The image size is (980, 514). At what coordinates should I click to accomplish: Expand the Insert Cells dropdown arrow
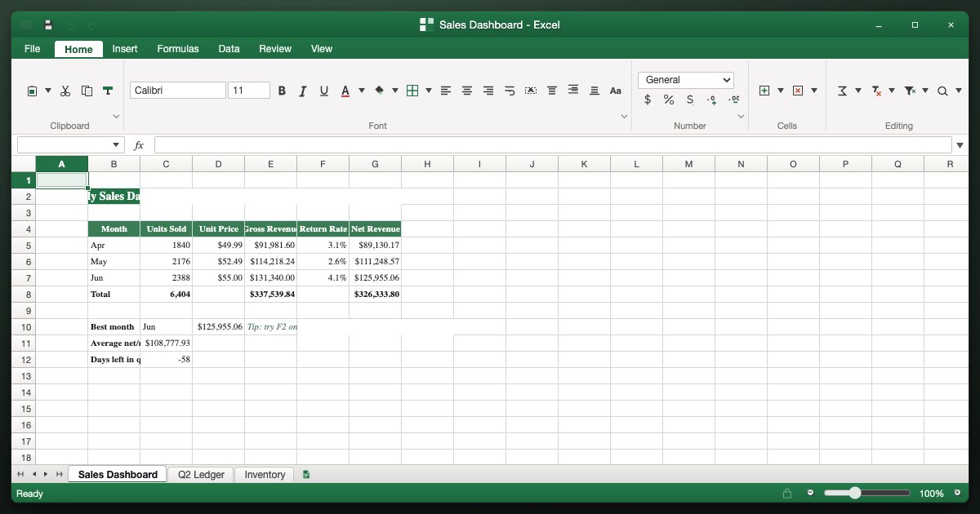click(x=781, y=91)
